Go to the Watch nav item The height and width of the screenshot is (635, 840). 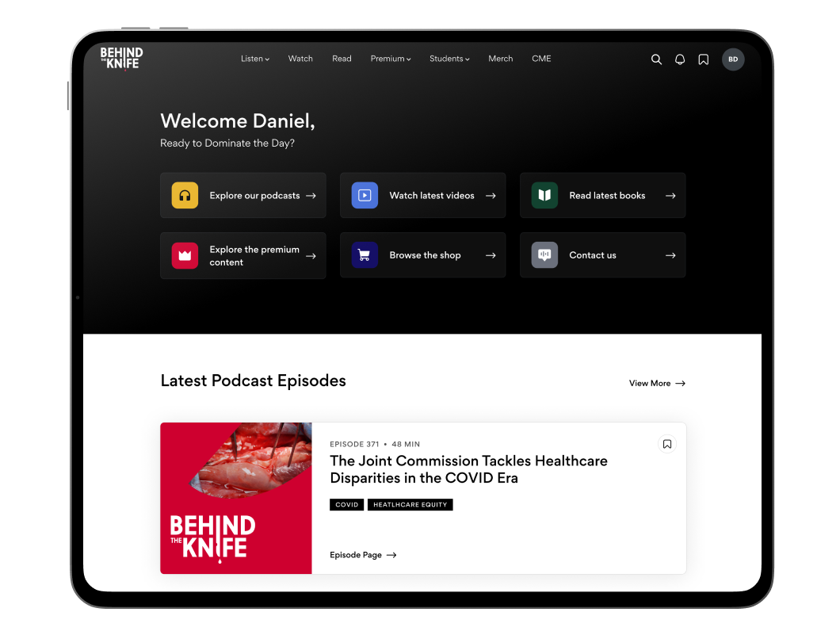click(x=300, y=59)
